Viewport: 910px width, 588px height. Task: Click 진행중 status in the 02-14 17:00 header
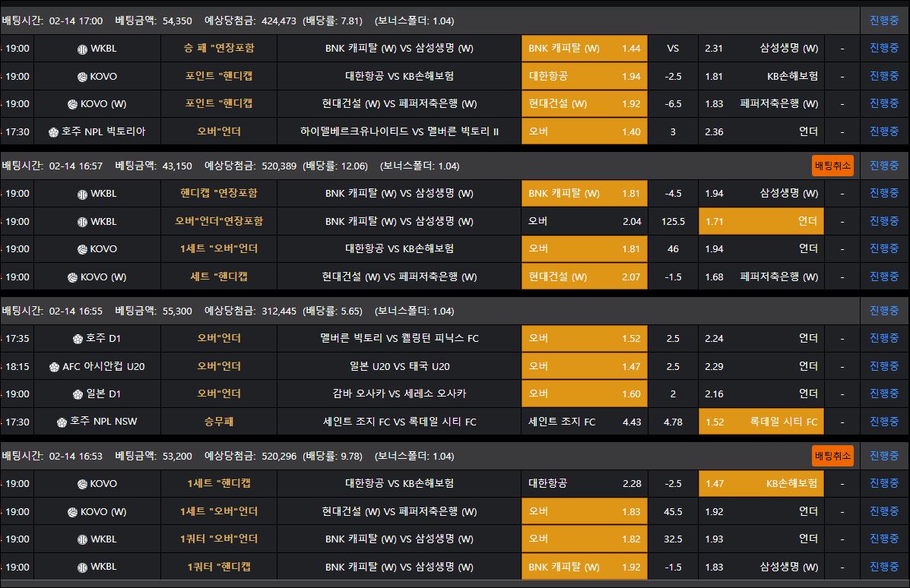[883, 21]
